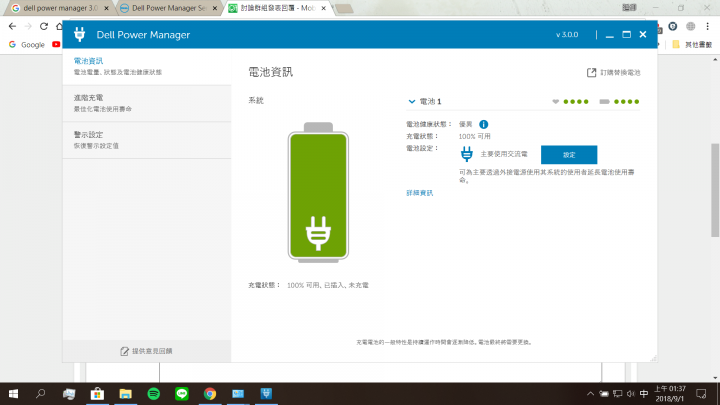Viewport: 720px width, 405px height.
Task: Switch to Dell Power Manager Se Chrome tab
Action: [x=168, y=8]
